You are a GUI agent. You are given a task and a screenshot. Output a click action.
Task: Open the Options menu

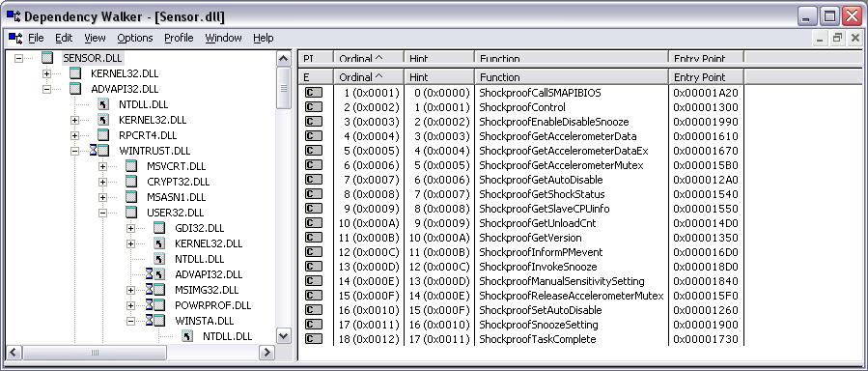[135, 38]
